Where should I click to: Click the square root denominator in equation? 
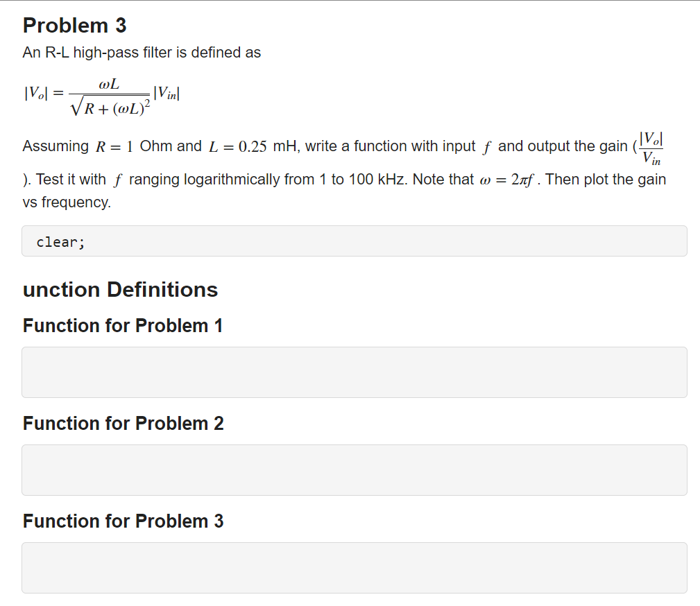[x=110, y=107]
